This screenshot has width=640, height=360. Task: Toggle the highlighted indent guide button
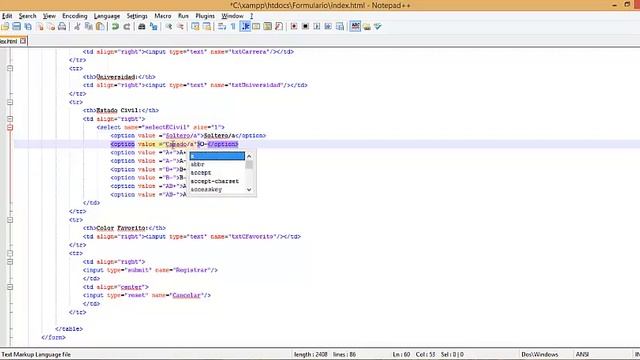245,27
